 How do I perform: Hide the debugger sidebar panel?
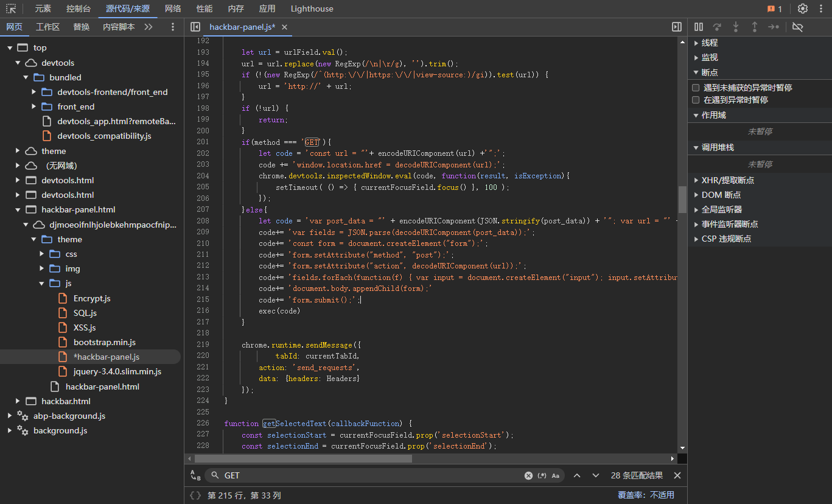676,27
